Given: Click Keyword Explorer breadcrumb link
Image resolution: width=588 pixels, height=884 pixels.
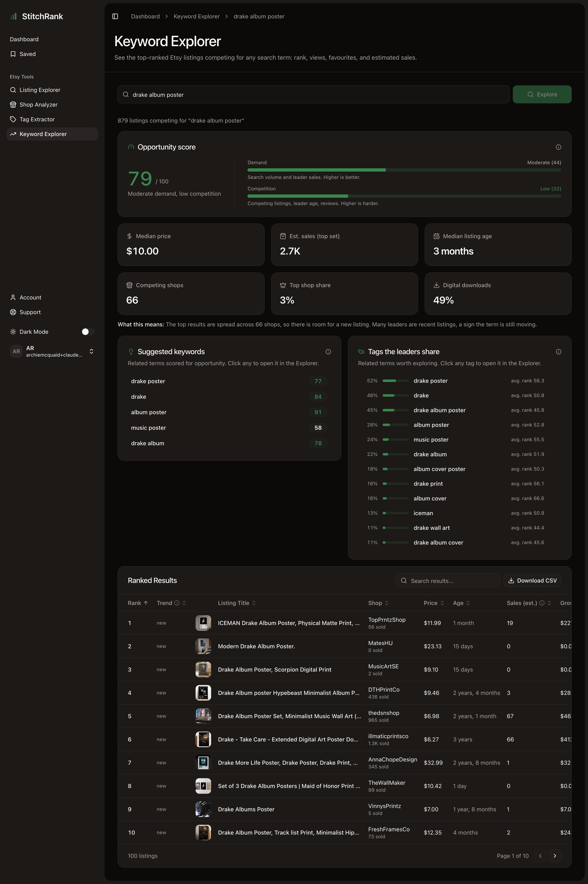Looking at the screenshot, I should (x=196, y=17).
